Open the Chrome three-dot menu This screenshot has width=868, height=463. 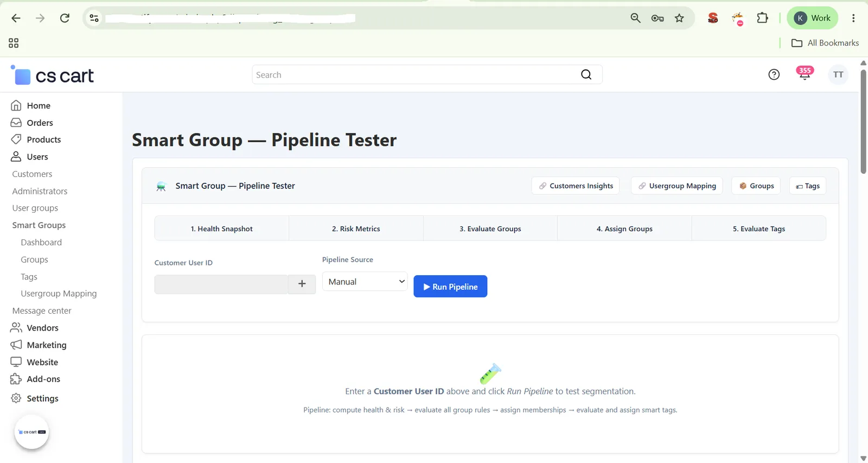[853, 18]
